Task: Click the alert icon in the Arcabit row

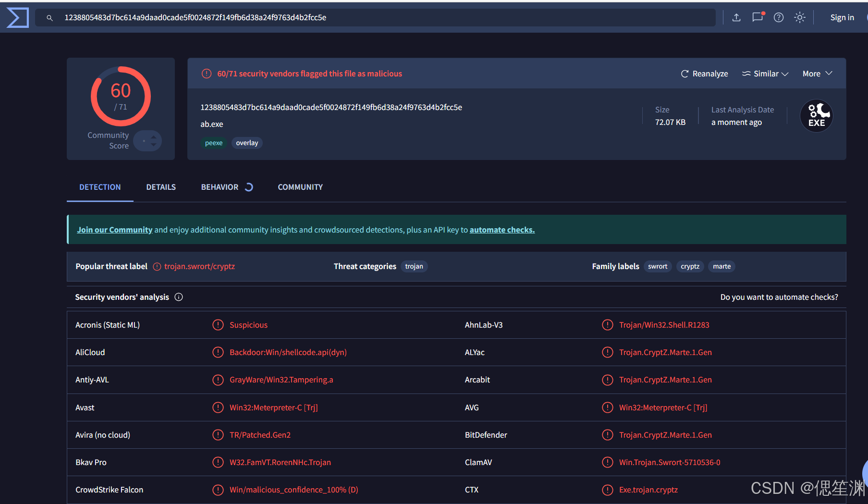Action: tap(608, 380)
